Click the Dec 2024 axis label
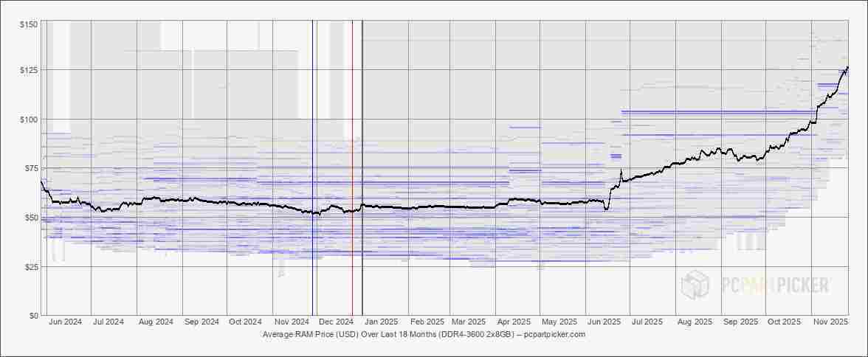Image resolution: width=868 pixels, height=357 pixels. (337, 322)
